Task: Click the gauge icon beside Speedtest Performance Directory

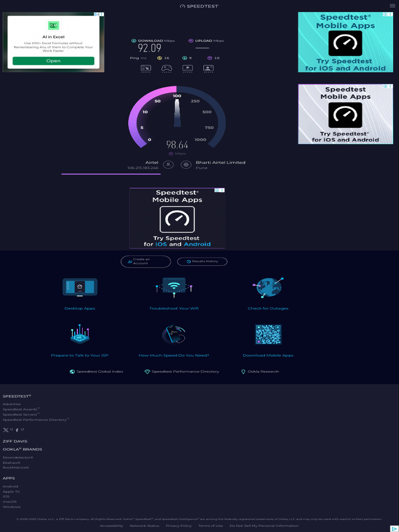Action: tap(147, 371)
